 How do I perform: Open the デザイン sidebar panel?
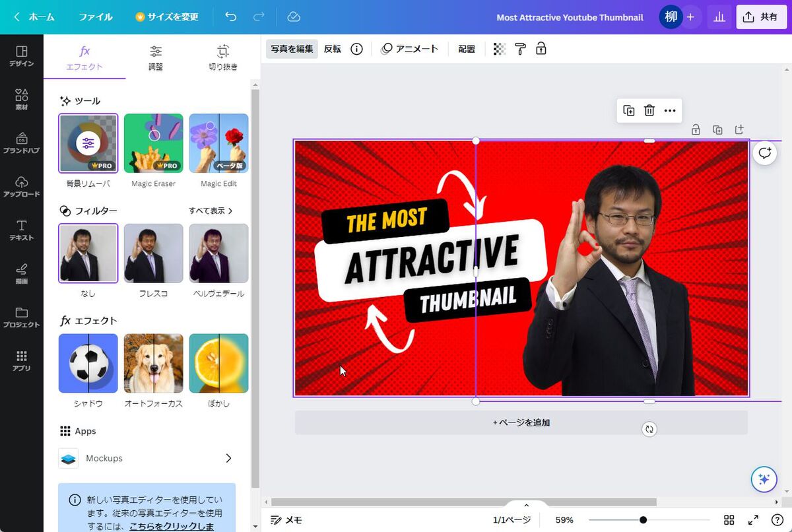tap(22, 56)
